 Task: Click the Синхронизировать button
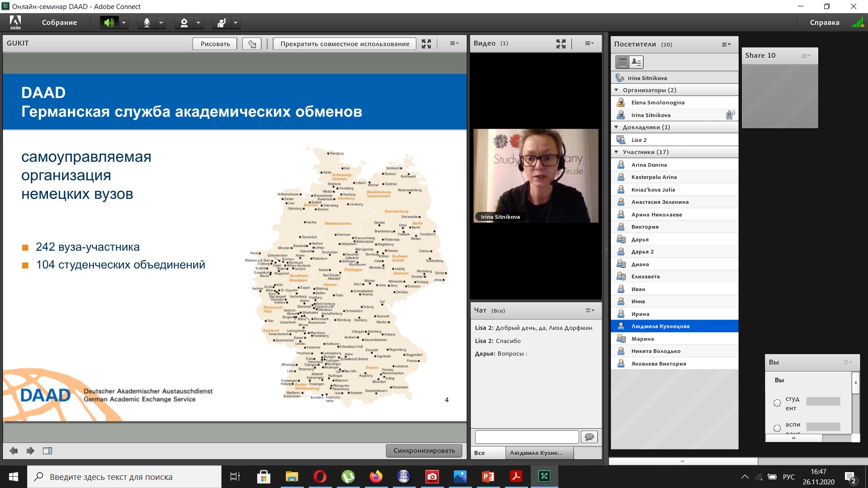point(424,450)
